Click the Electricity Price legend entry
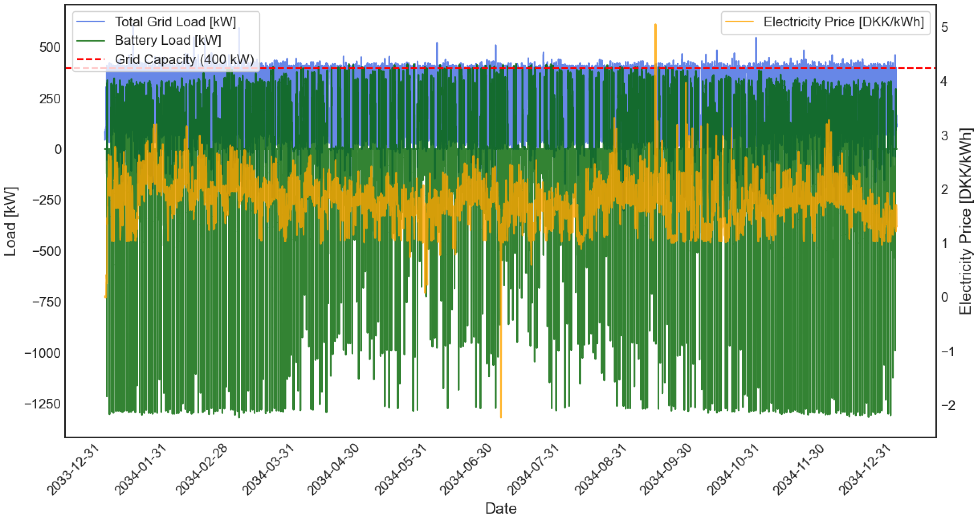The height and width of the screenshot is (520, 980). pyautogui.click(x=843, y=22)
